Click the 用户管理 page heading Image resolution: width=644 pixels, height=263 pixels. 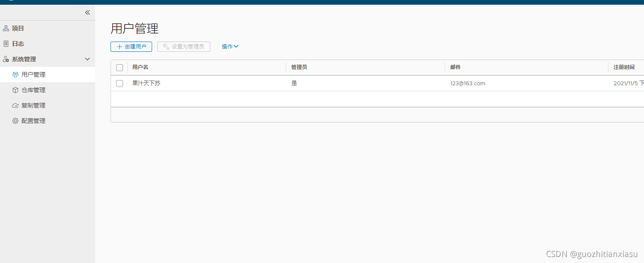click(x=135, y=29)
